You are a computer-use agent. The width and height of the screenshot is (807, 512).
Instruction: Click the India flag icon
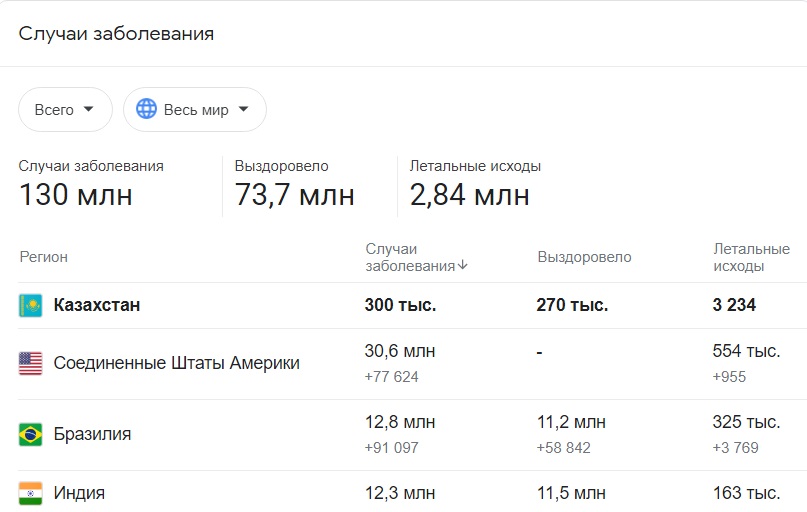[x=30, y=493]
